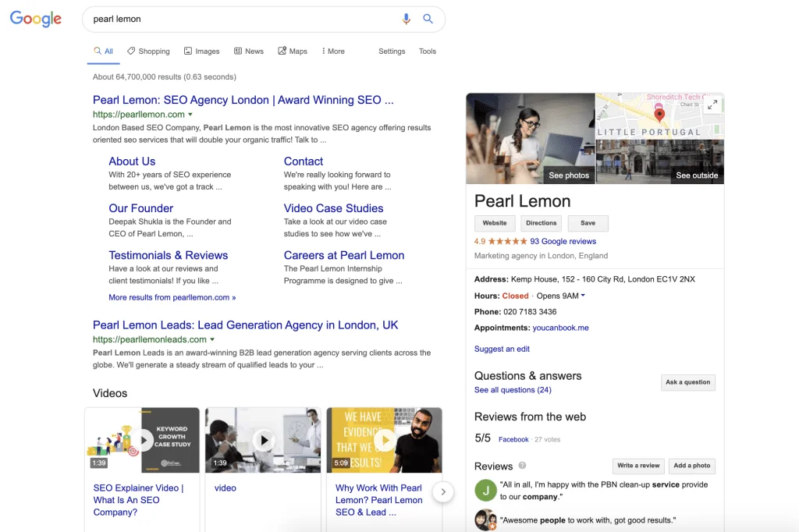
Task: Click the phone number 020 7183 3436
Action: pos(530,312)
